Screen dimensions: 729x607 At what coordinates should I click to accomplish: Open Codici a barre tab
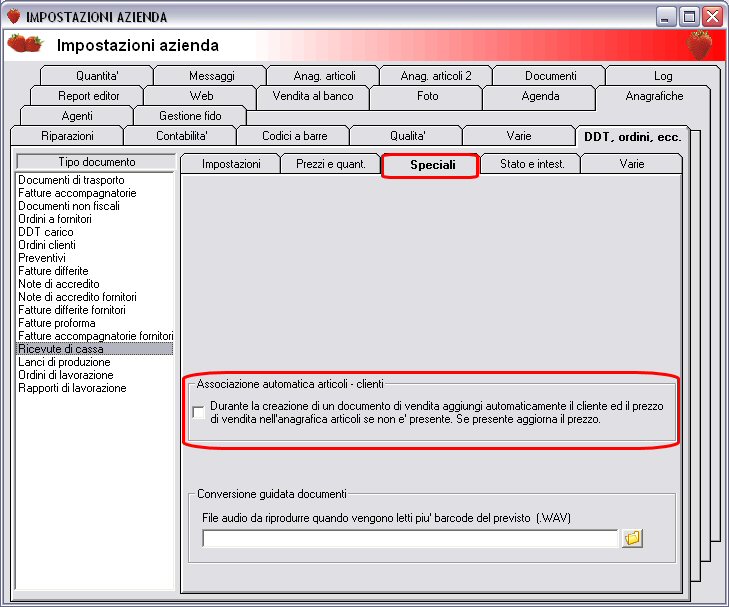coord(294,136)
